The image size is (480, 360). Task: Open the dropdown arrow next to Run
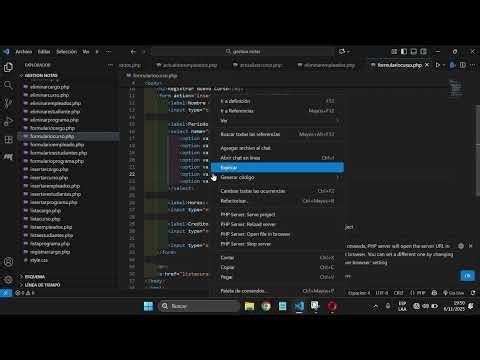point(444,65)
